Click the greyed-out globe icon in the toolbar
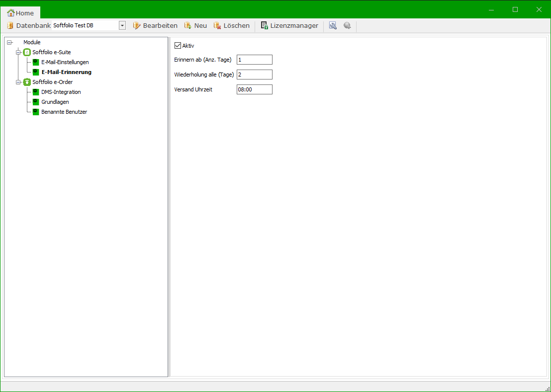 pos(347,25)
